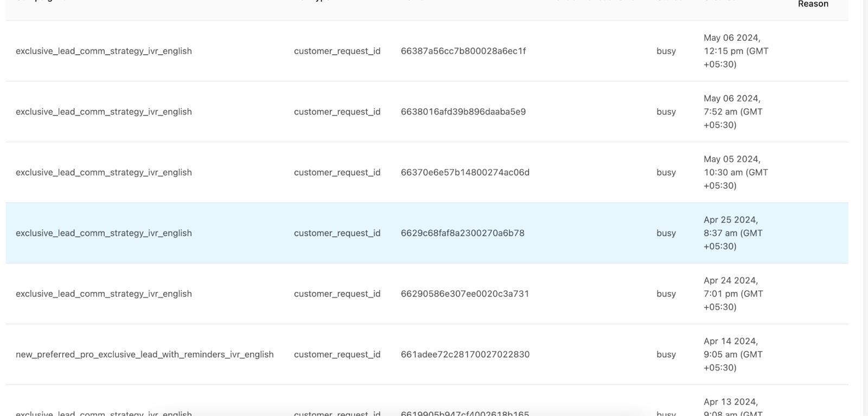The height and width of the screenshot is (416, 868).
Task: Click campaign name in the Apr 25 row
Action: click(104, 233)
